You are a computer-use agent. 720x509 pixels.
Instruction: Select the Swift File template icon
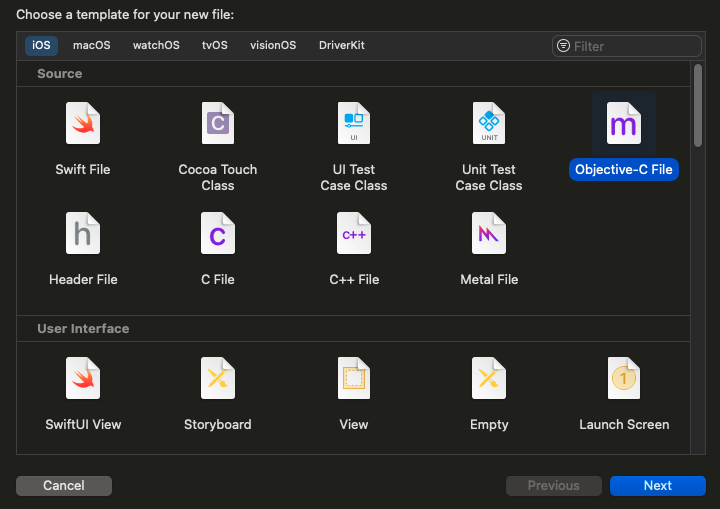83,123
